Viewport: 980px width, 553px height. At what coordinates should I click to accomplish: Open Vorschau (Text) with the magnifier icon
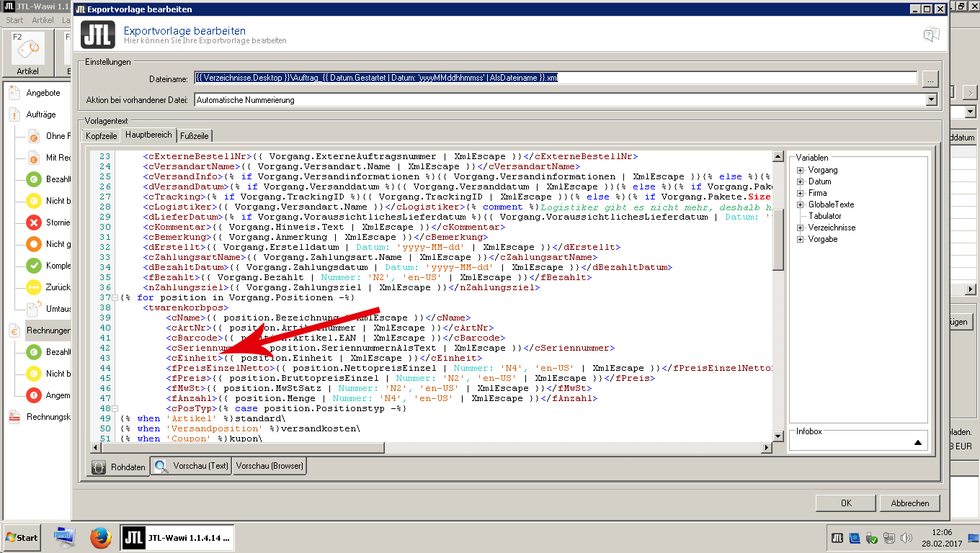coord(161,466)
